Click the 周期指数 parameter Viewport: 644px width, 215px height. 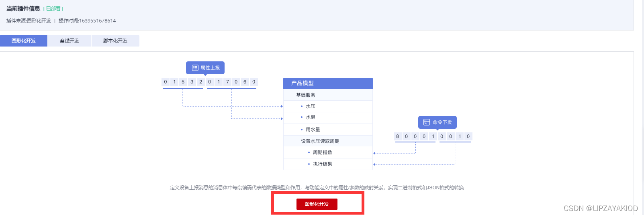tap(322, 152)
